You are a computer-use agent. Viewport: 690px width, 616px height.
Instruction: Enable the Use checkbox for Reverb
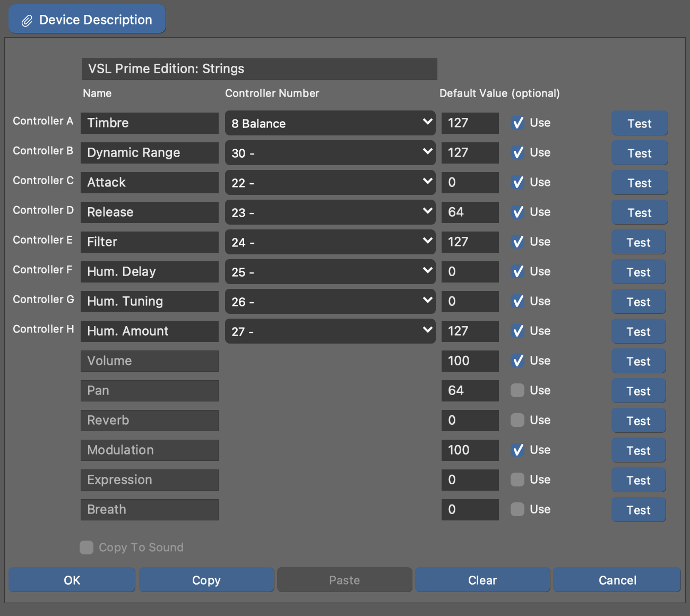[517, 421]
